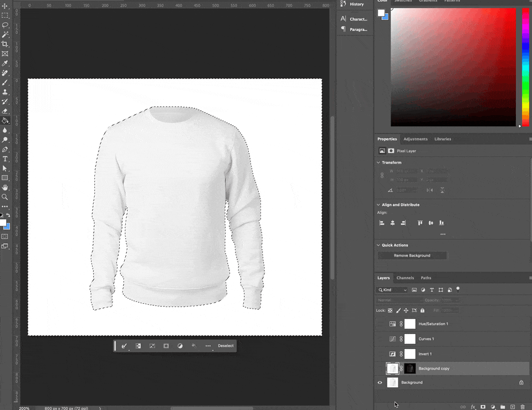Toggle Quick Mask mode
The height and width of the screenshot is (410, 532).
[5, 237]
